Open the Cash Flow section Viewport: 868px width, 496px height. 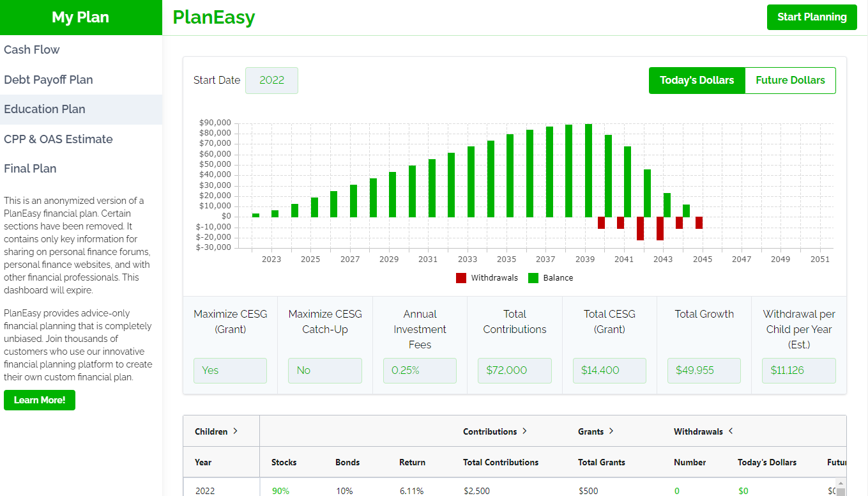pos(81,50)
